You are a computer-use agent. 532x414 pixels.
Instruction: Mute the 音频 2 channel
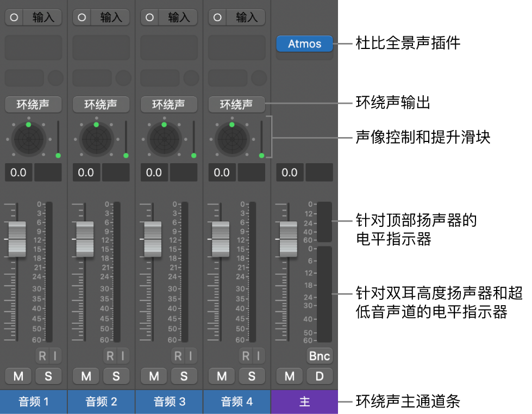[86, 376]
